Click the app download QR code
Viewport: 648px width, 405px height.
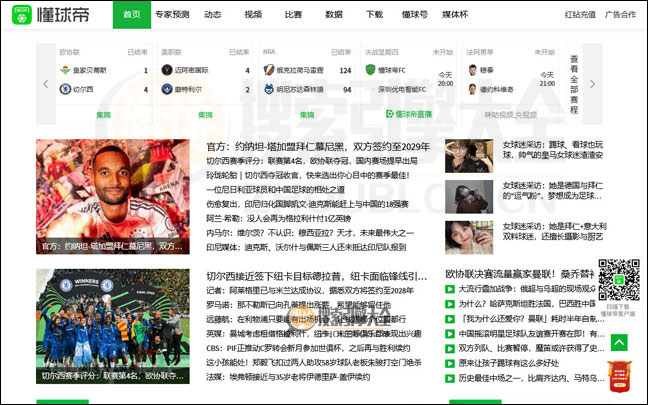(619, 280)
